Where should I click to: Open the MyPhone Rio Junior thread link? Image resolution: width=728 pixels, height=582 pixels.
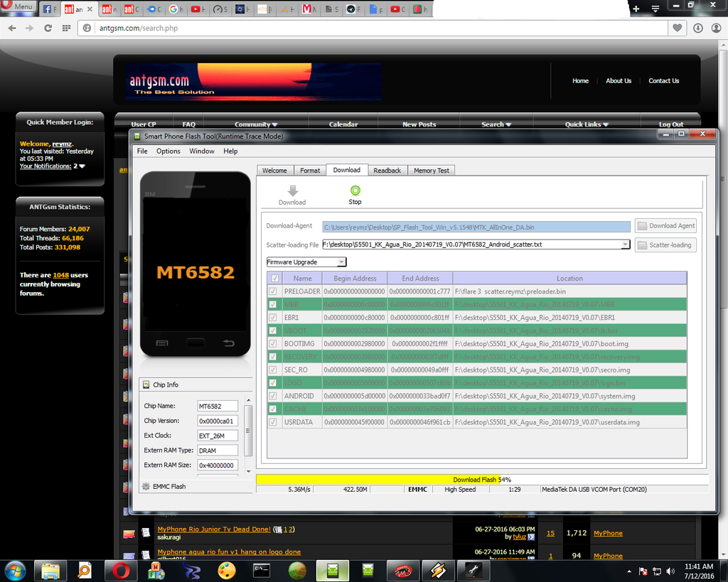(x=213, y=529)
